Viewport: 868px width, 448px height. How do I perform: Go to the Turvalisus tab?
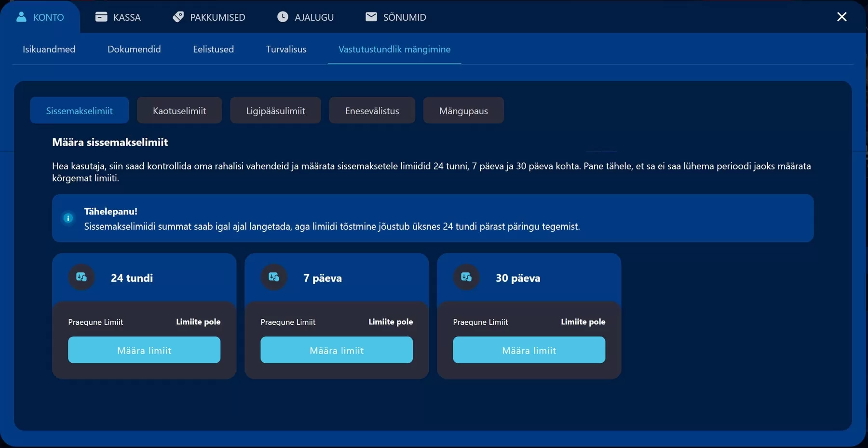pyautogui.click(x=286, y=49)
